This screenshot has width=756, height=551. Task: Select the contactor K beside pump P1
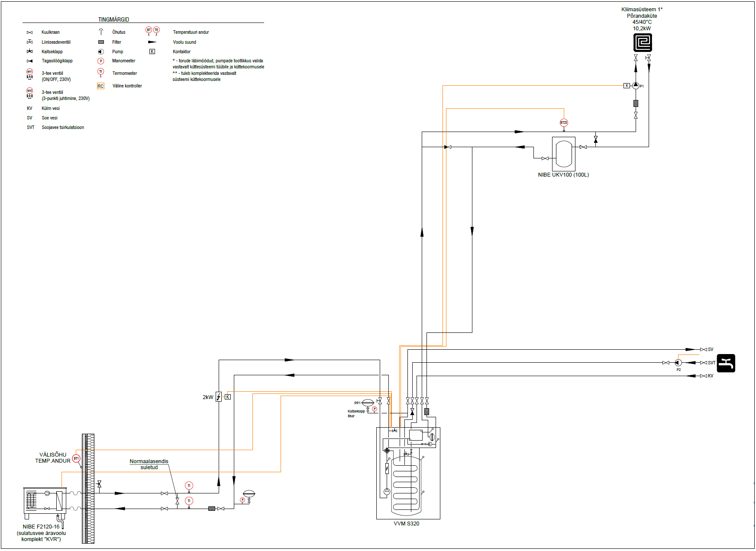(627, 86)
